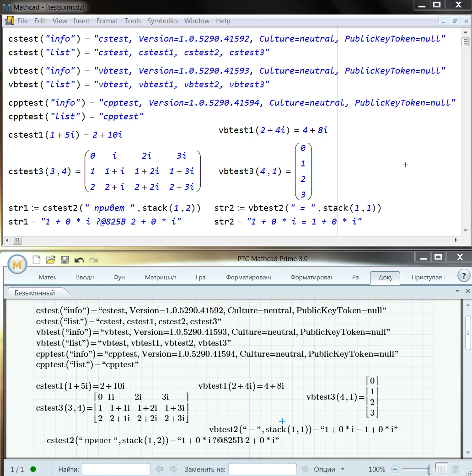Click the Open folder icon in Prime
This screenshot has height=476, width=472.
[x=51, y=260]
